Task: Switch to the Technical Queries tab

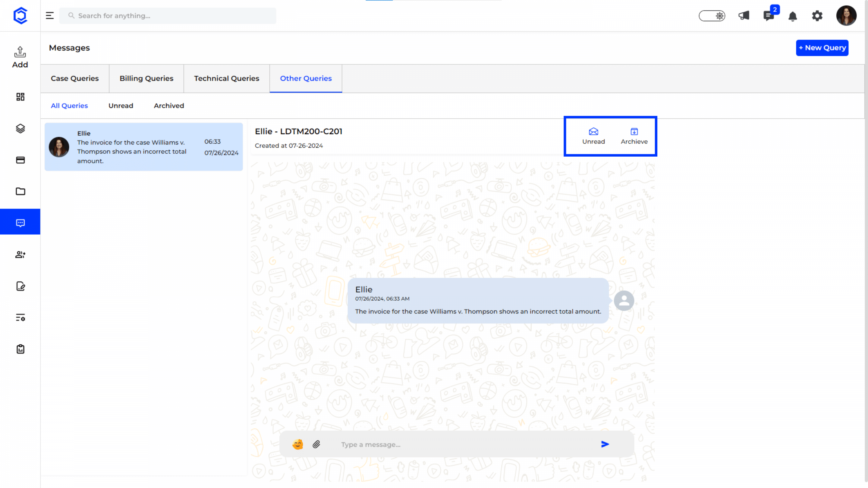Action: [226, 78]
